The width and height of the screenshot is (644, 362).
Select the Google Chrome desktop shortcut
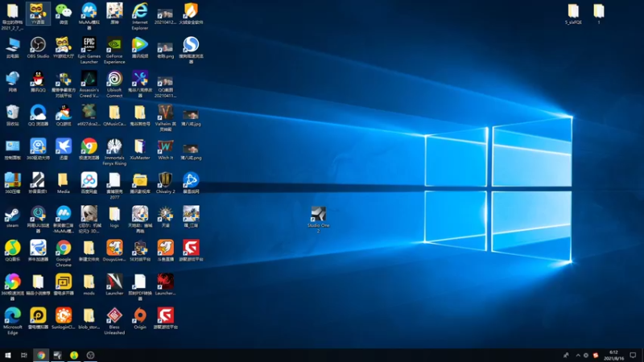point(64,253)
